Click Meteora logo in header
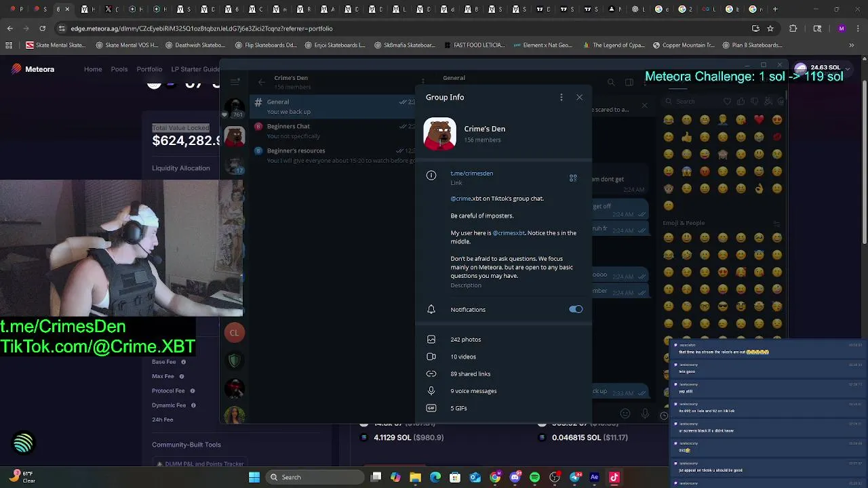 coord(33,69)
